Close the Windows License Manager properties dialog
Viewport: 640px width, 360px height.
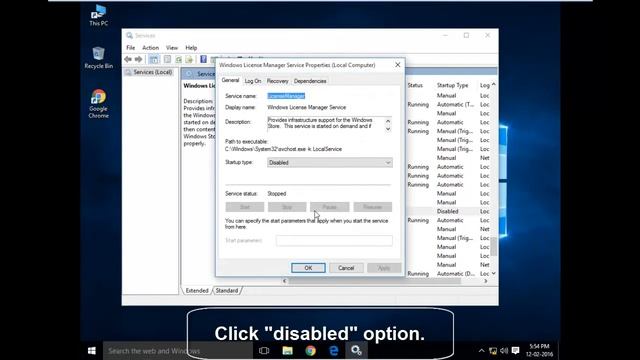(x=398, y=65)
